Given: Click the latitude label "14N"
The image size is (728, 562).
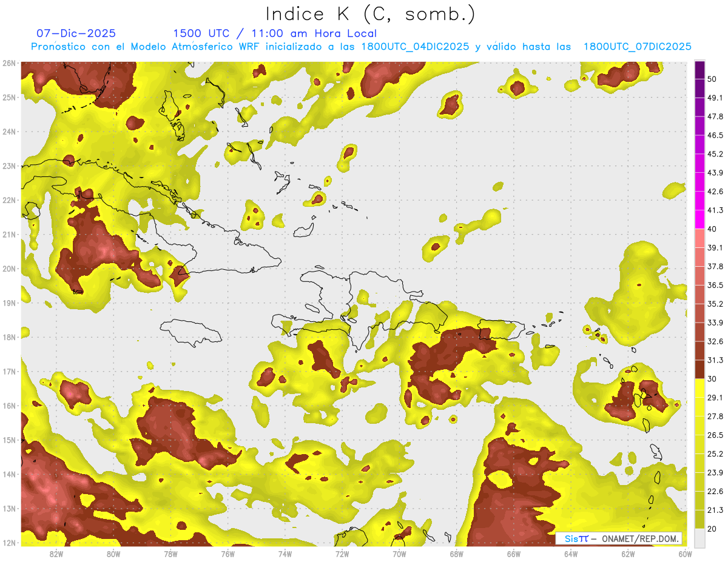Looking at the screenshot, I should tap(8, 474).
